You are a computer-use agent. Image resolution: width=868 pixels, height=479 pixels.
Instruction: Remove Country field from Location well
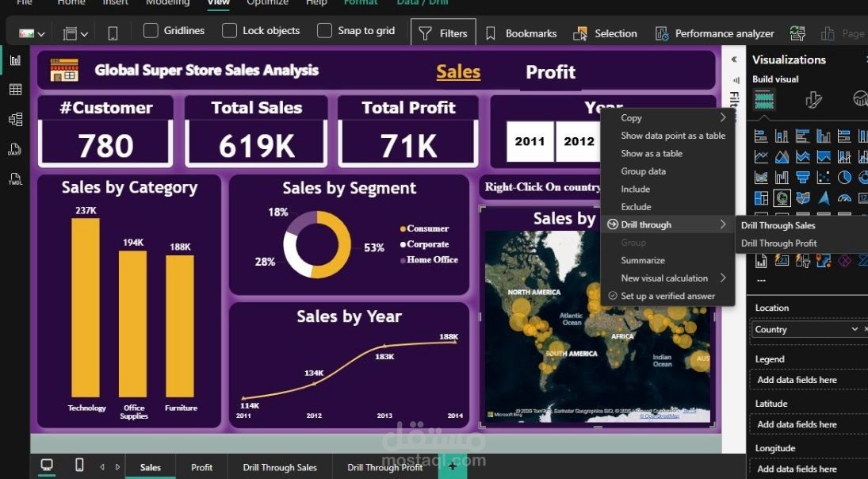(x=855, y=329)
